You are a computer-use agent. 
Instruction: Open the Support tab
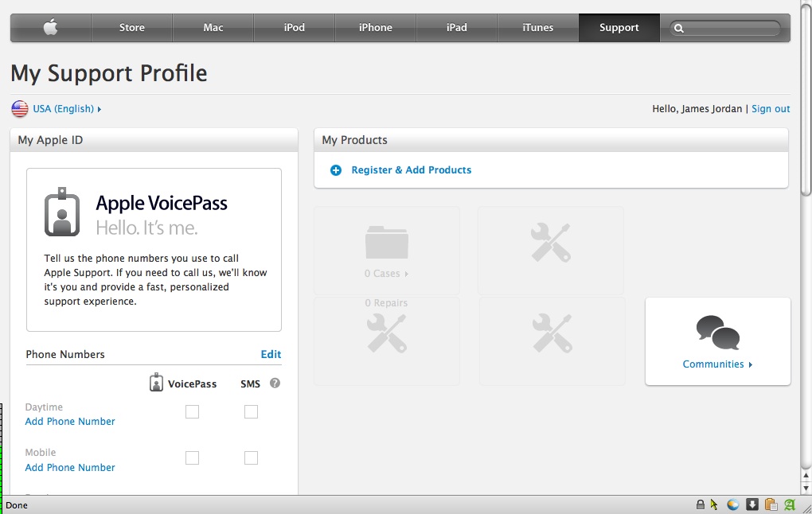tap(619, 27)
